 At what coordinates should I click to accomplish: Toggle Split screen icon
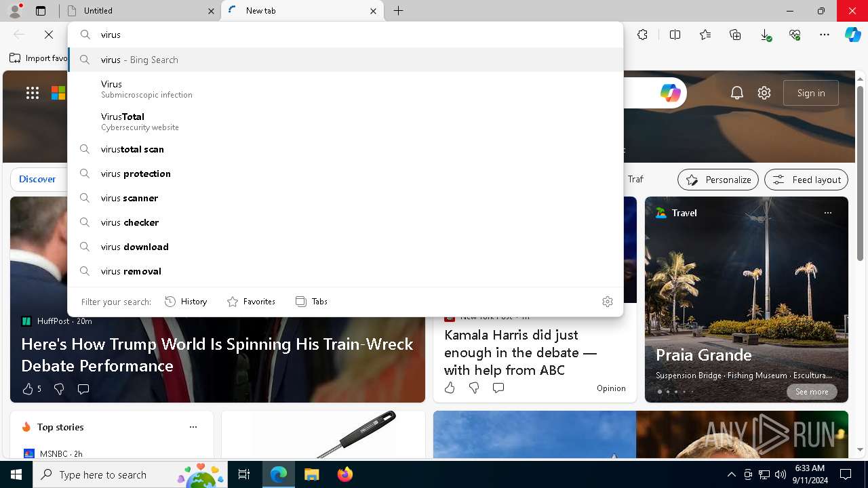click(675, 35)
